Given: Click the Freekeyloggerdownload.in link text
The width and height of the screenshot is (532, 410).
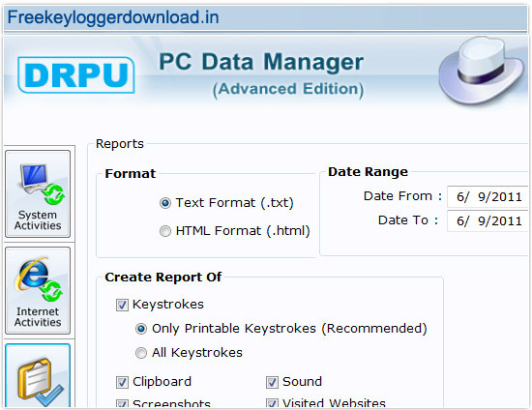Looking at the screenshot, I should coord(113,17).
